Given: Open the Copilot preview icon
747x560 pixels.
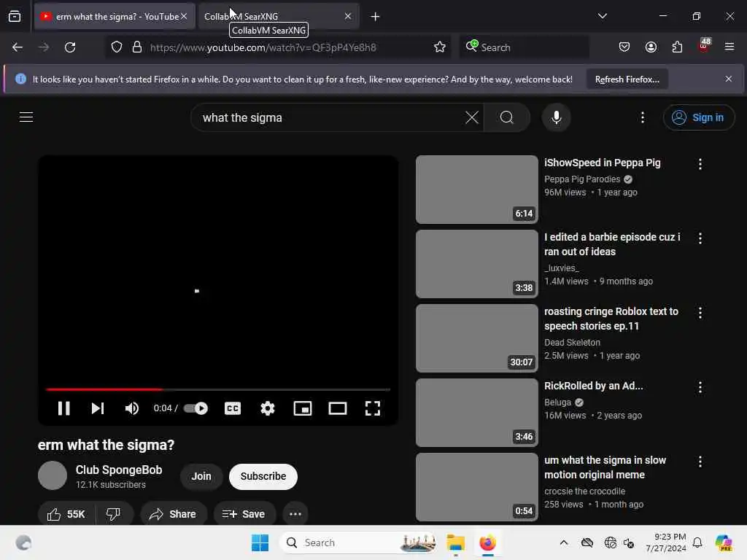Looking at the screenshot, I should tap(724, 542).
